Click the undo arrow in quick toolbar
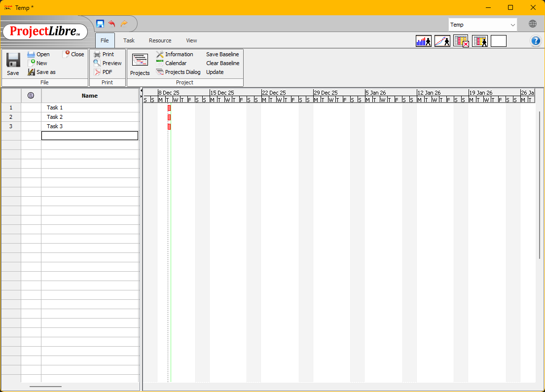This screenshot has height=392, width=545. point(112,24)
